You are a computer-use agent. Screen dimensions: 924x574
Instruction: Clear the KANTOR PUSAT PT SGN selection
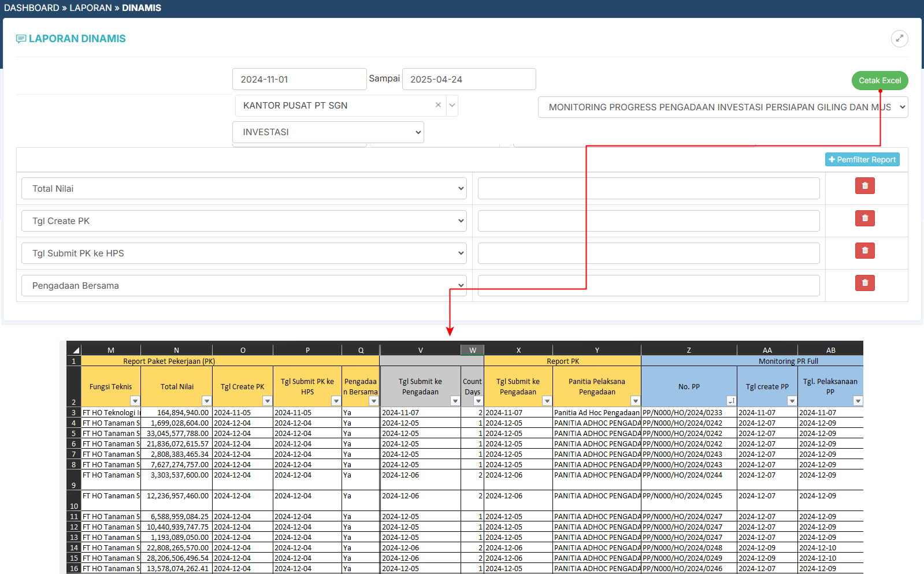(438, 105)
